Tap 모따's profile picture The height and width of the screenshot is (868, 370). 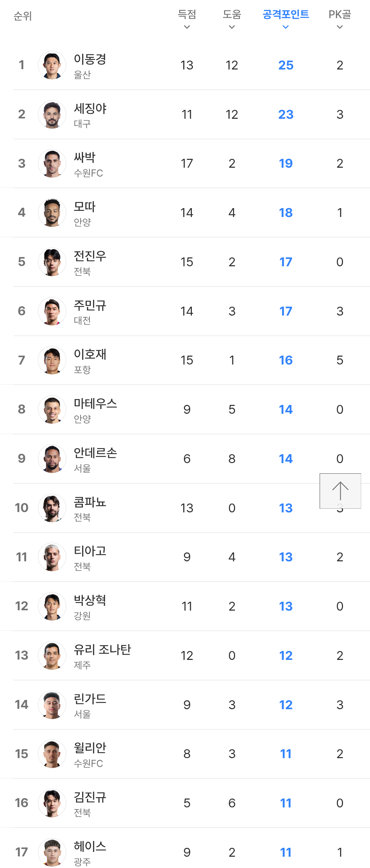click(x=52, y=213)
